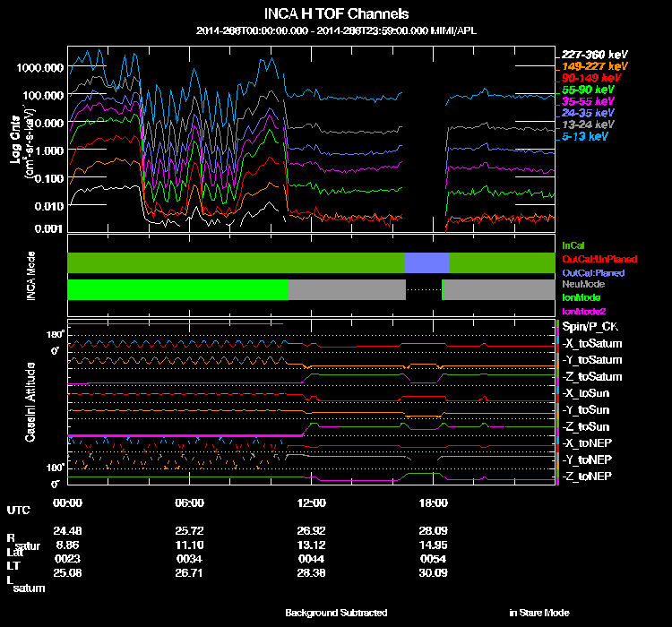This screenshot has height=627, width=672.
Task: Click the local time value 0023
Action: coord(67,559)
